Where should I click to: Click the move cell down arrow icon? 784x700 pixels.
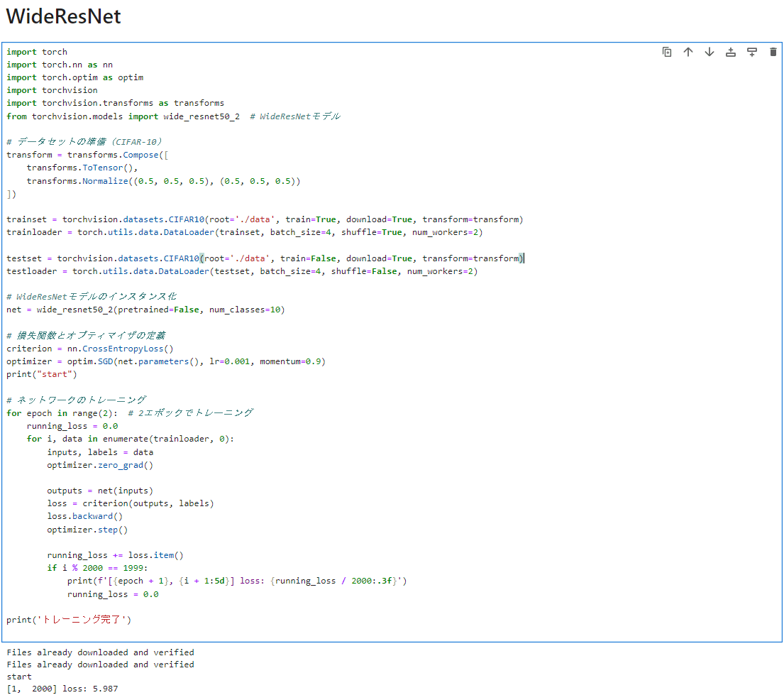coord(709,51)
